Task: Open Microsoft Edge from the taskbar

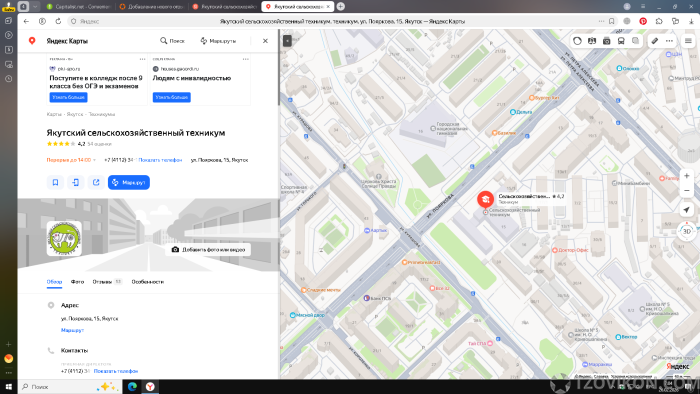Action: [x=132, y=387]
